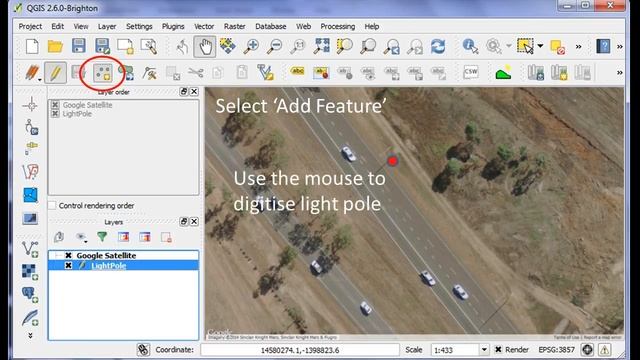Click the Add group icon in Layers panel
The image size is (640, 360).
(x=58, y=237)
